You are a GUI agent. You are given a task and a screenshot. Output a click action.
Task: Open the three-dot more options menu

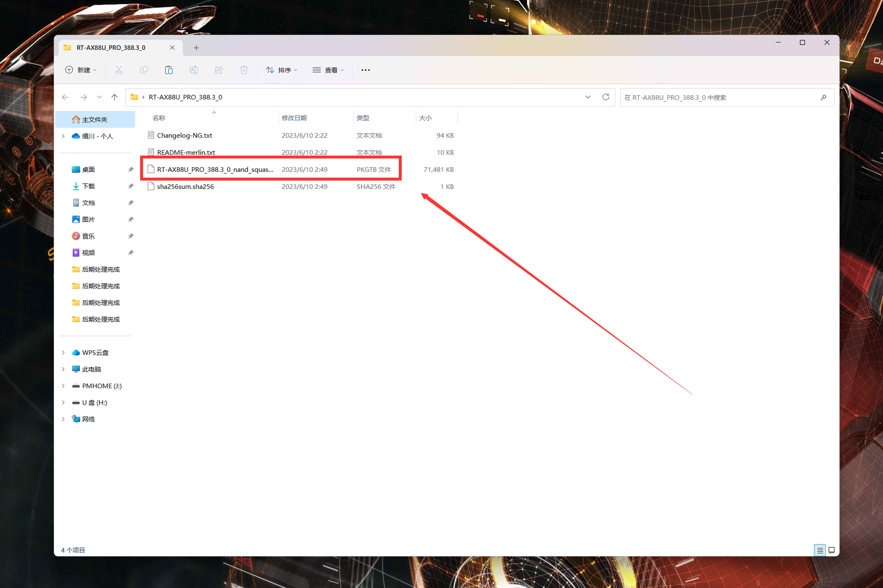[365, 70]
